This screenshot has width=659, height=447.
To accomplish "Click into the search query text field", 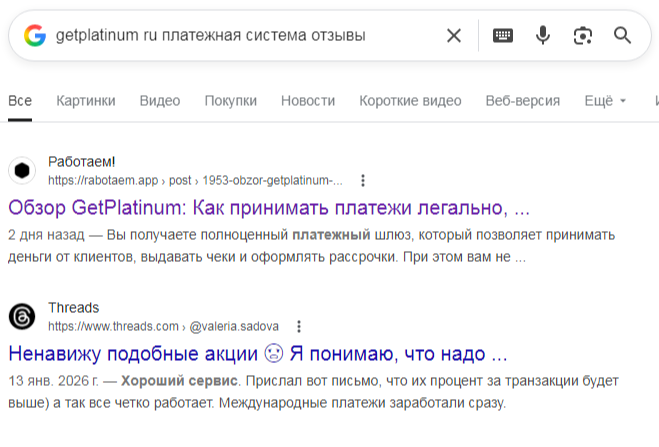I will click(240, 36).
